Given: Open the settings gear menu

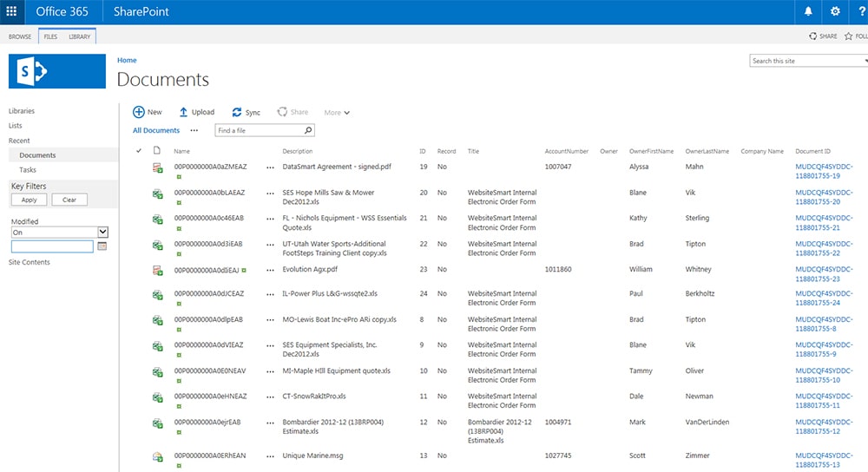Looking at the screenshot, I should click(x=835, y=11).
